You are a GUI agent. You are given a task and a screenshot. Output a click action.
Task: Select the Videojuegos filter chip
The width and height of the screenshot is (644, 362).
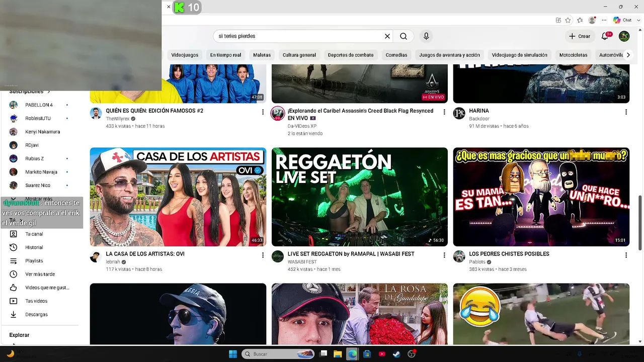pos(185,55)
